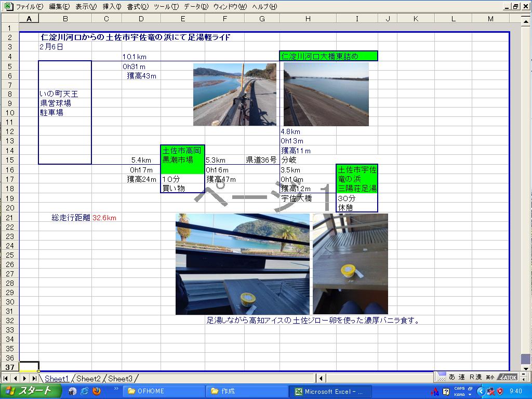Expand hidden system tray icons arrow

click(481, 391)
